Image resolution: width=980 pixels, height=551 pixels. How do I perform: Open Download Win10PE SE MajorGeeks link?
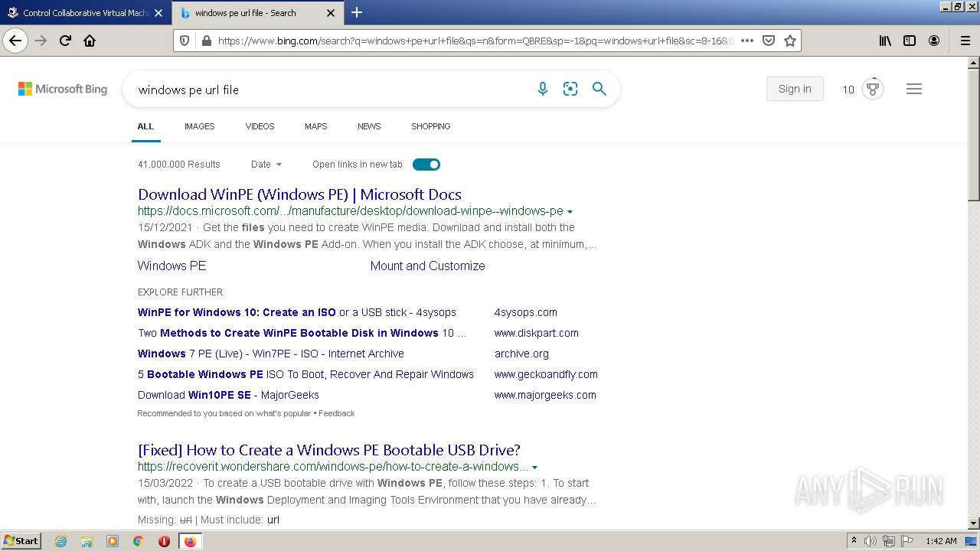coord(228,395)
